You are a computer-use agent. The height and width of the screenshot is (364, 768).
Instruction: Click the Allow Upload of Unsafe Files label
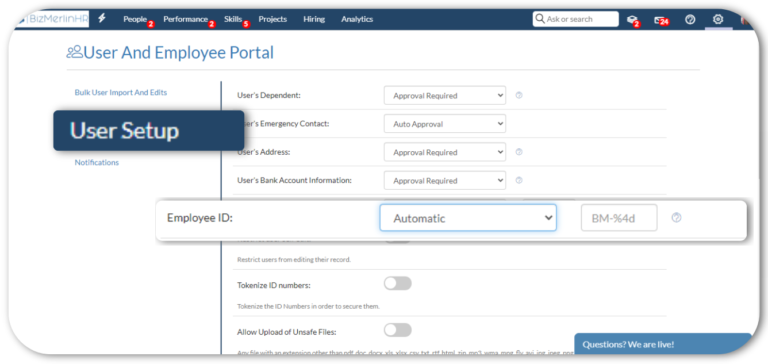click(x=287, y=332)
